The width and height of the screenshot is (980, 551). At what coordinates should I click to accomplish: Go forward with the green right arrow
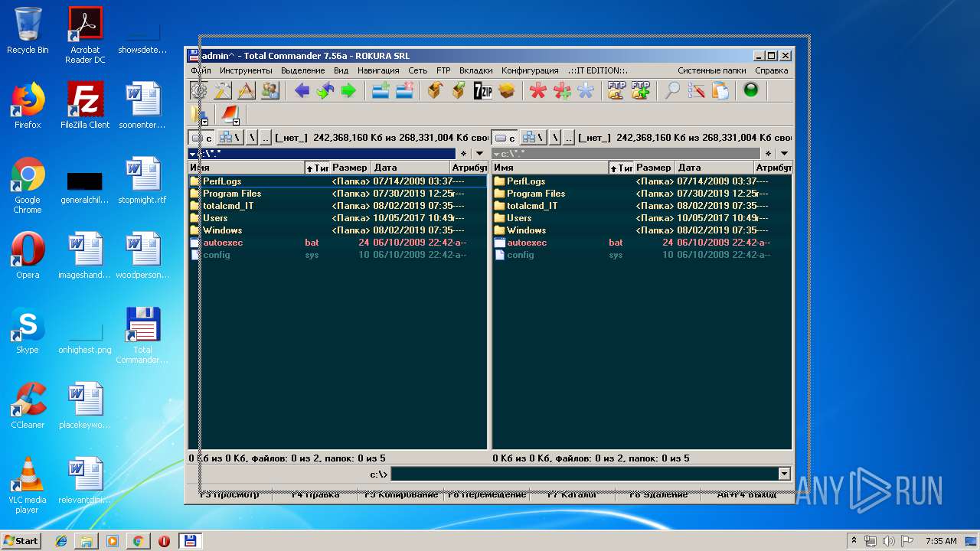point(349,90)
